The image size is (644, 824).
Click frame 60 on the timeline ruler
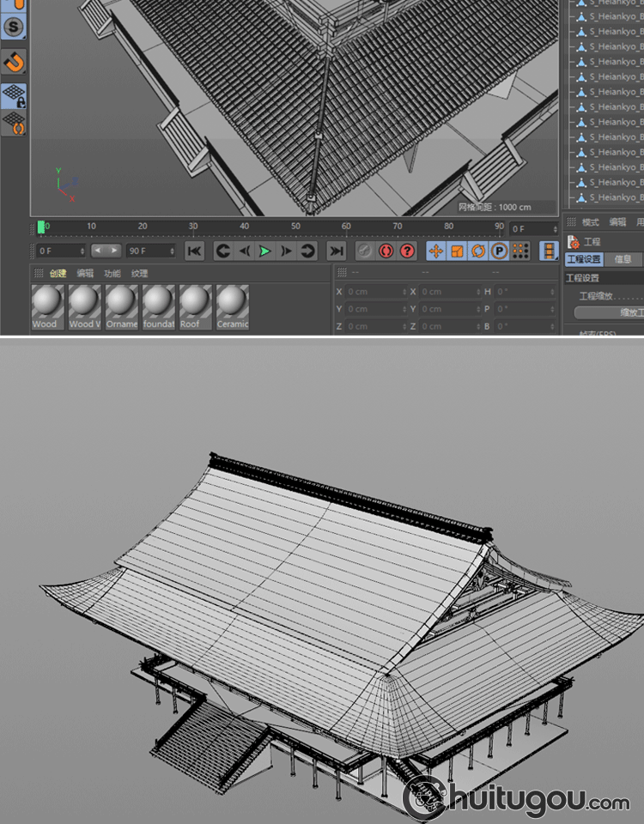click(346, 227)
